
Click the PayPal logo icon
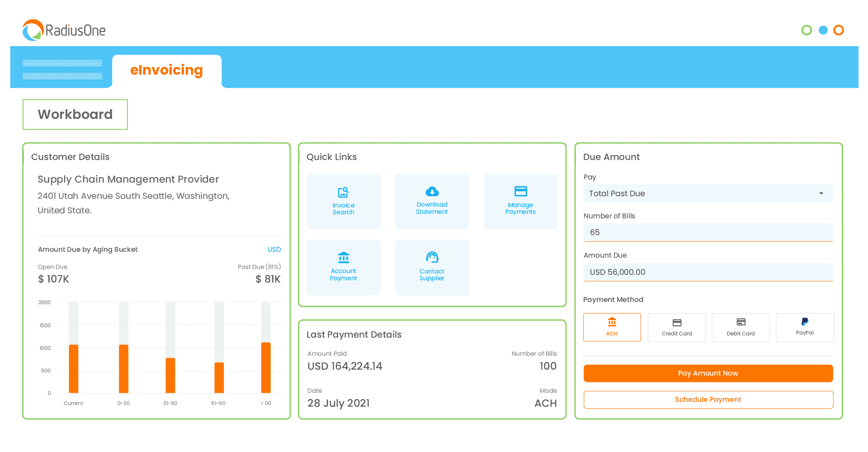pyautogui.click(x=804, y=322)
